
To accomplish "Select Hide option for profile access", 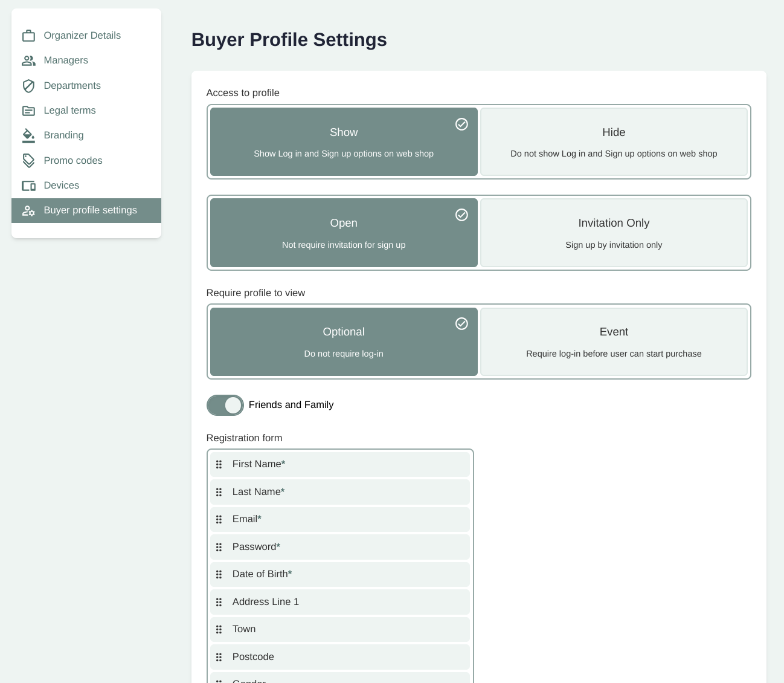I will (614, 142).
